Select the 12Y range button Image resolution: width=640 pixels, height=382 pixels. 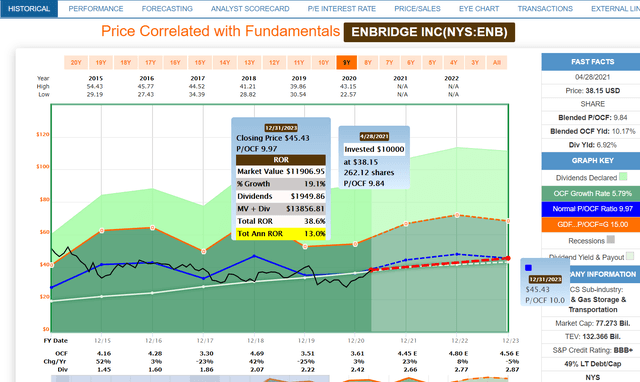point(274,62)
